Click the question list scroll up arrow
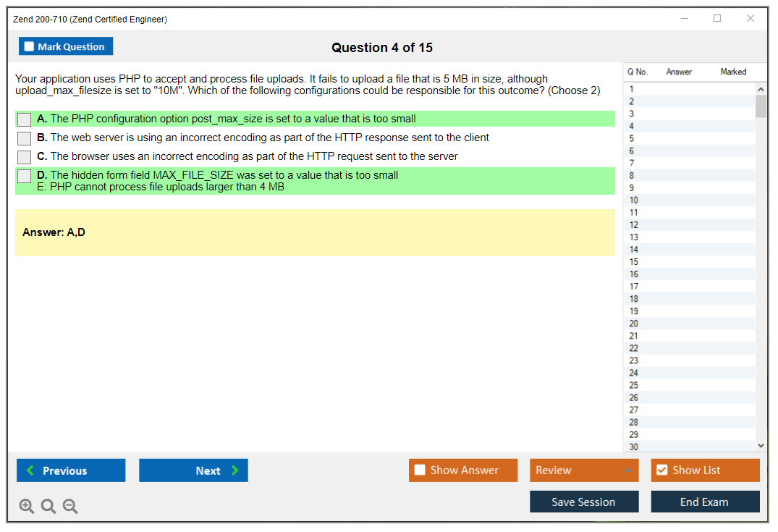The width and height of the screenshot is (778, 532). [761, 89]
